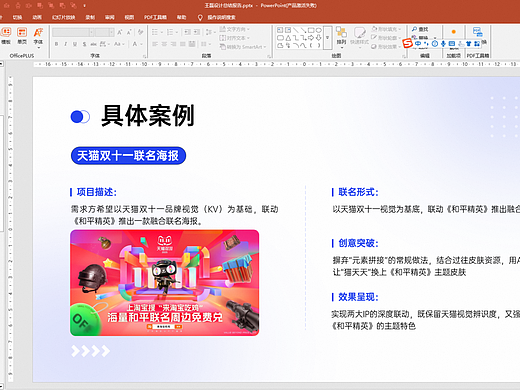Click the Sogou toolbar skin shirt icon
Viewport: 520px width, 390px height.
coord(469,44)
